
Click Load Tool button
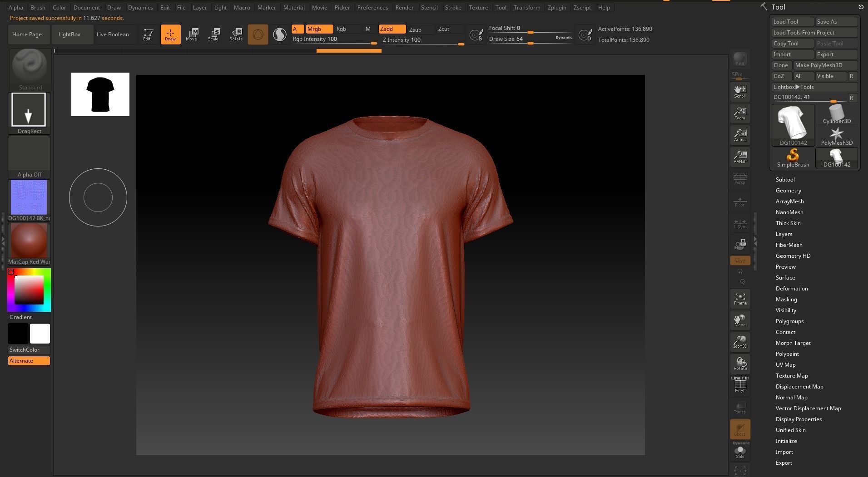(793, 22)
